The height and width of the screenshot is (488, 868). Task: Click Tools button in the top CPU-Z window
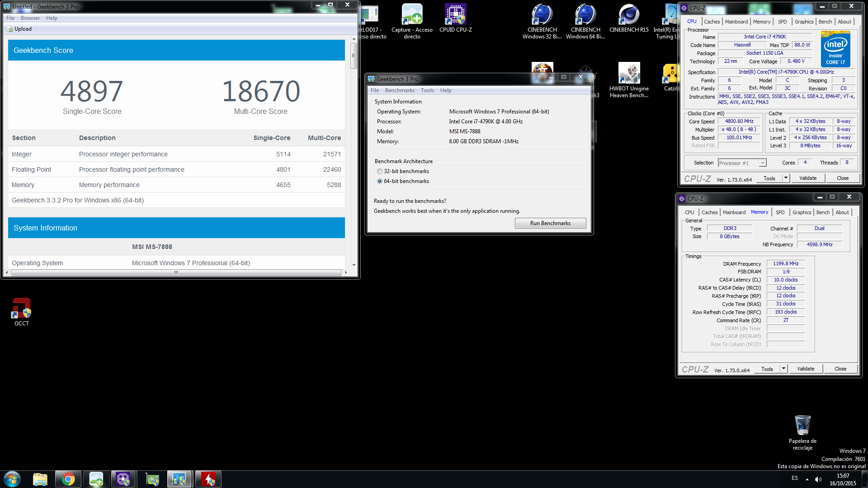coord(769,178)
